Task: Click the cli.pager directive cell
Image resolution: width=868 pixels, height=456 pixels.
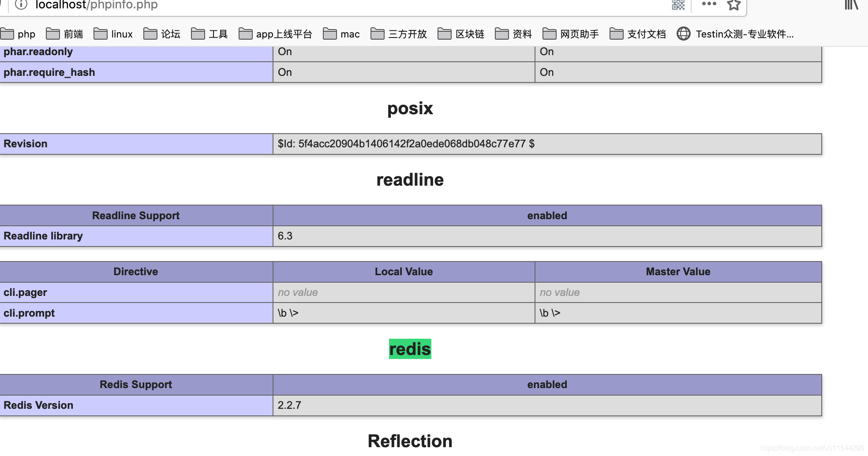Action: (x=136, y=292)
